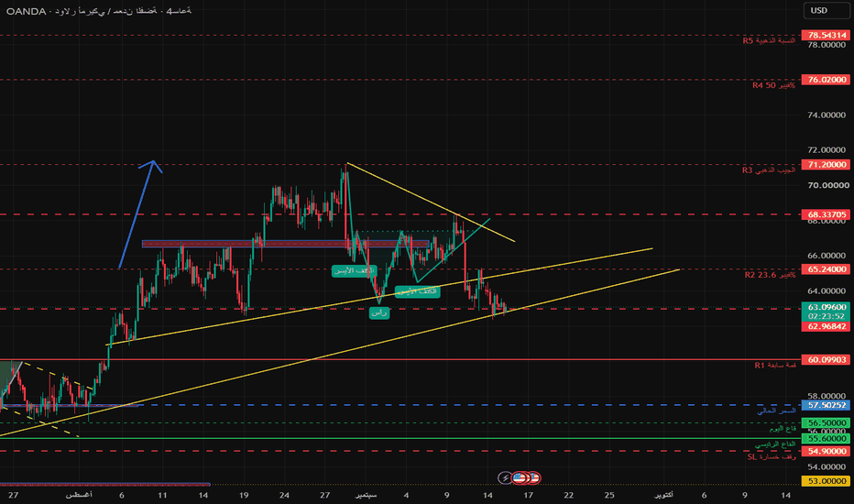Click the 71.20000 price label
854x504 pixels.
coord(827,165)
